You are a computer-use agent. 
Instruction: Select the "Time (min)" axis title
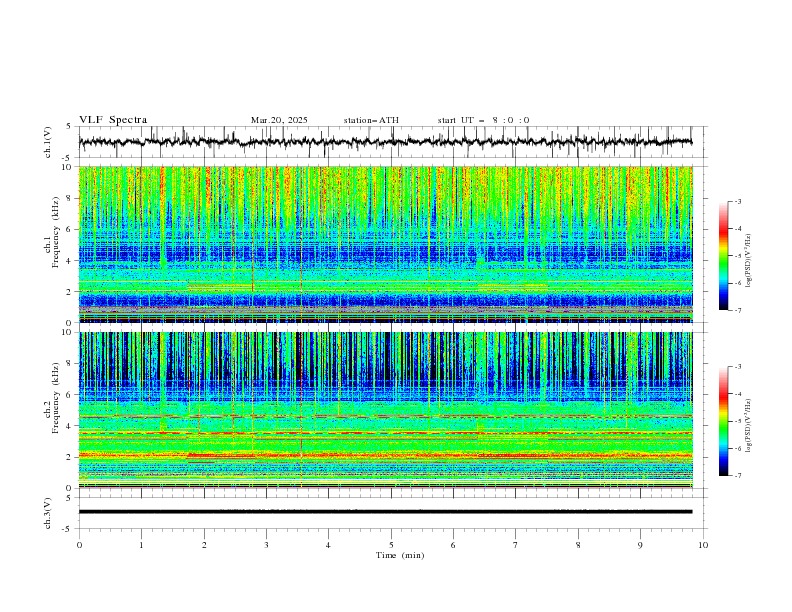click(400, 555)
